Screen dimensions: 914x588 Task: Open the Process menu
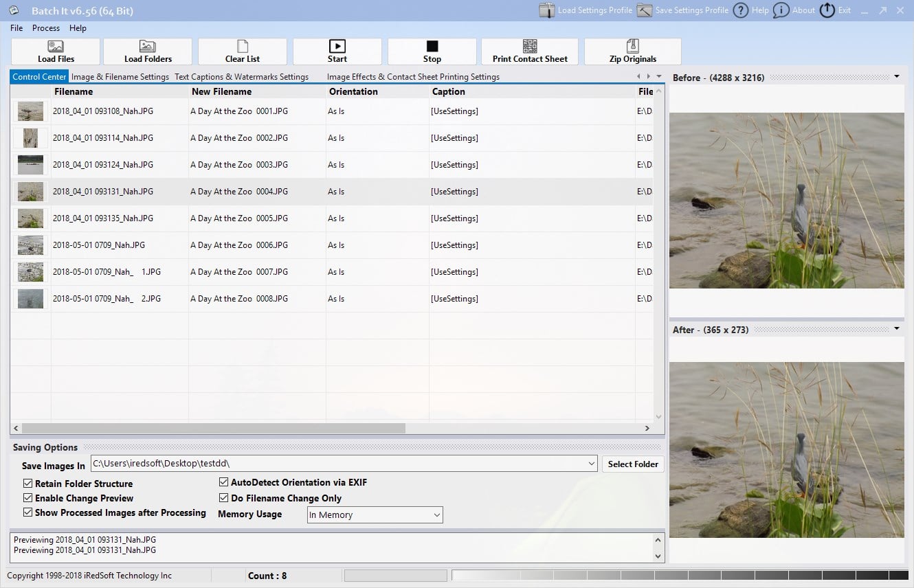tap(46, 28)
